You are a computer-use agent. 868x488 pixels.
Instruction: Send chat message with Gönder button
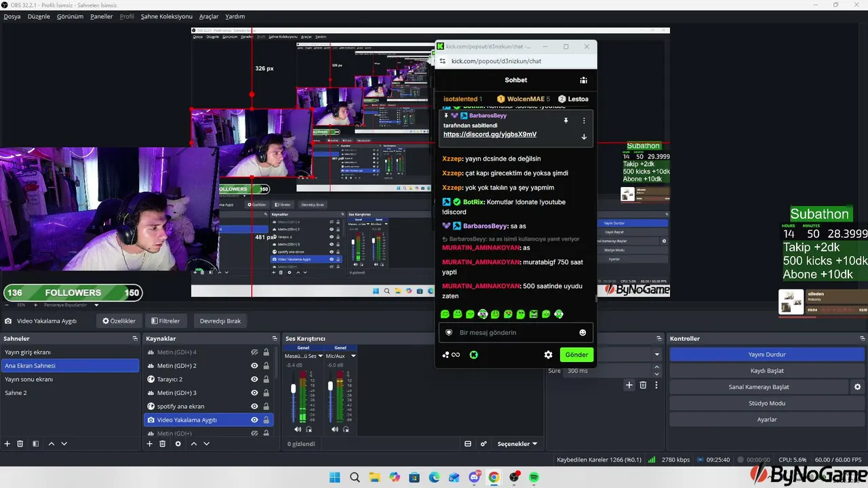576,354
